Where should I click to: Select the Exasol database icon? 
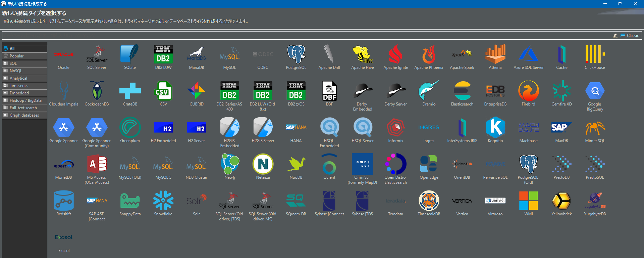tap(63, 238)
